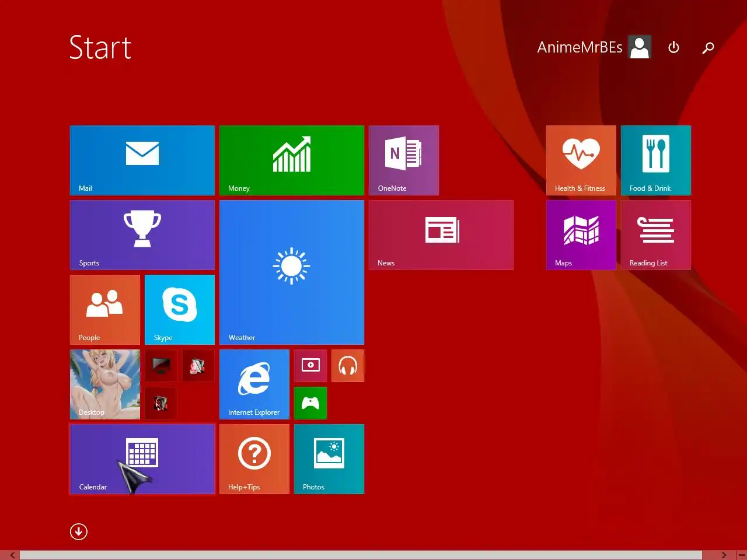This screenshot has height=560, width=747.
Task: Launch Internet Explorer tile
Action: coord(254,384)
